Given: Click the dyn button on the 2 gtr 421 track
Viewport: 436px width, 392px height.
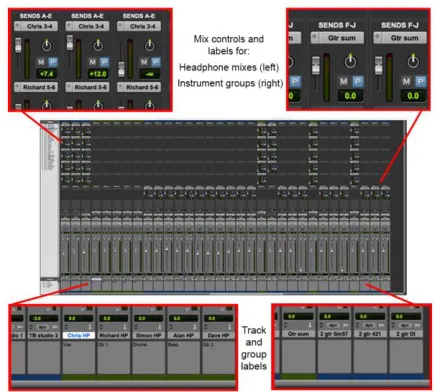Looking at the screenshot, I should click(x=369, y=325).
